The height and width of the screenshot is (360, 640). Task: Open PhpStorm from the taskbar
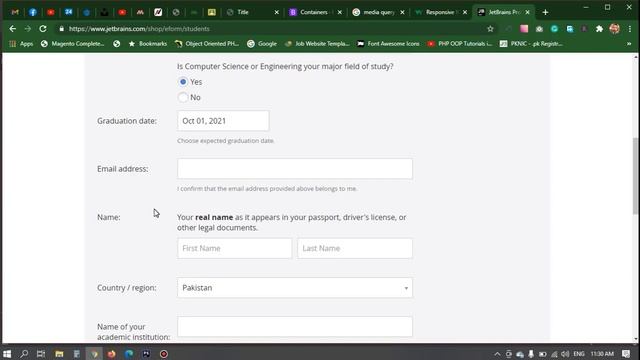point(146,354)
